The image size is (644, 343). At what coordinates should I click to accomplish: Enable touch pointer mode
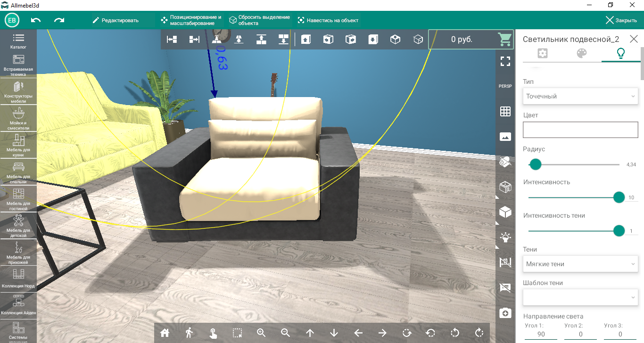213,333
